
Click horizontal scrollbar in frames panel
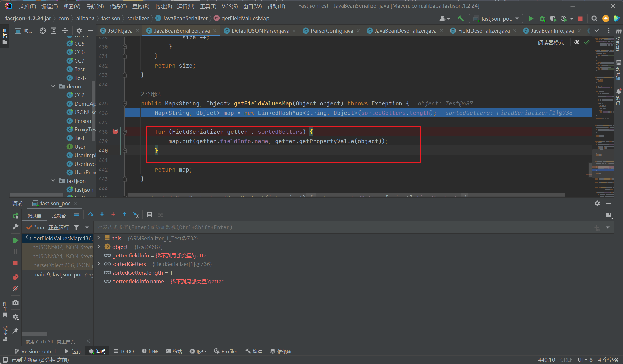point(35,334)
